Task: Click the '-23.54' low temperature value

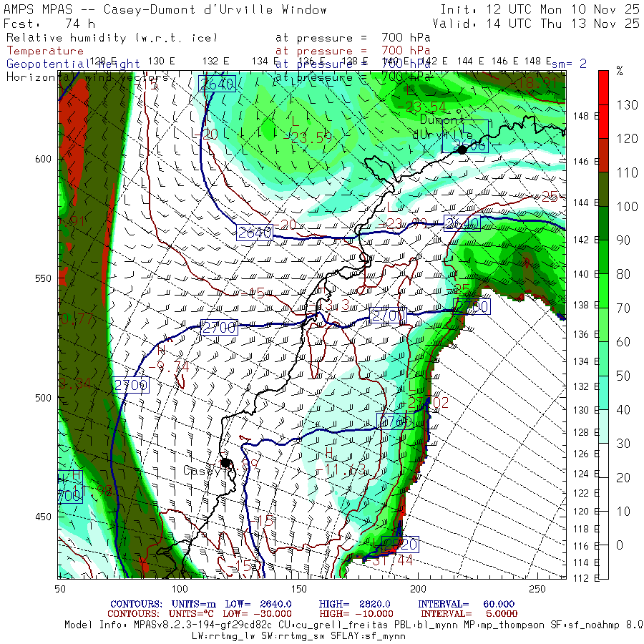Action: [421, 107]
